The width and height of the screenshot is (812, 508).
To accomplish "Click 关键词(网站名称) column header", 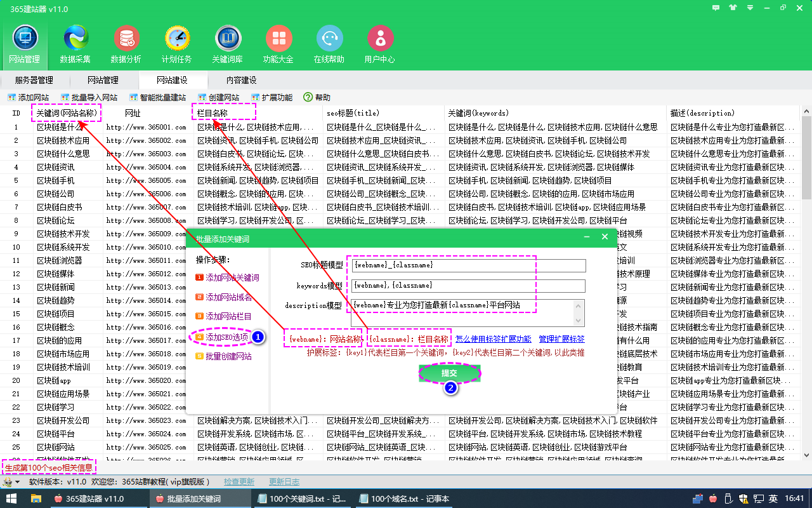I will click(x=68, y=113).
